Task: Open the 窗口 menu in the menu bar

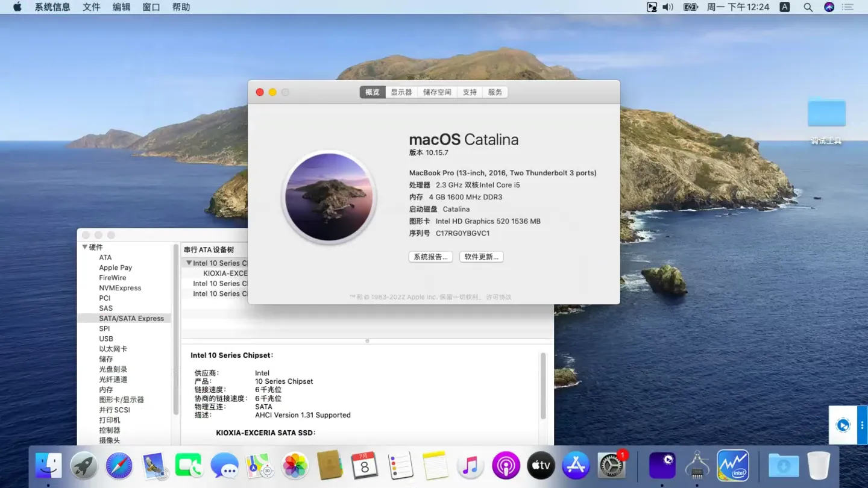Action: coord(151,7)
